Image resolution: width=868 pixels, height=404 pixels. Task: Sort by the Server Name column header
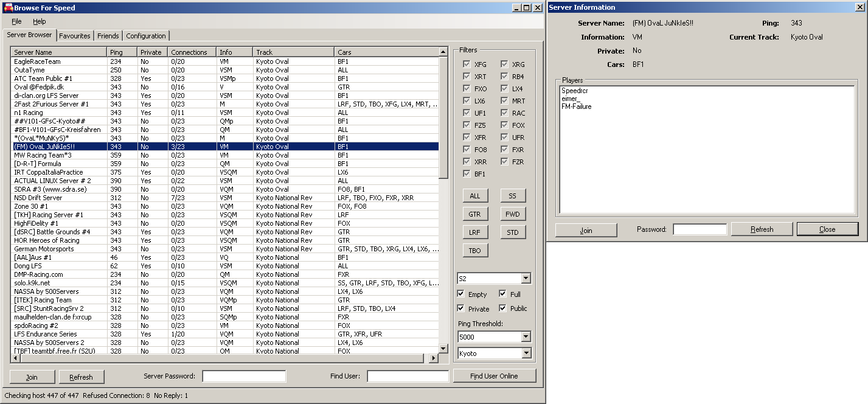tap(59, 52)
